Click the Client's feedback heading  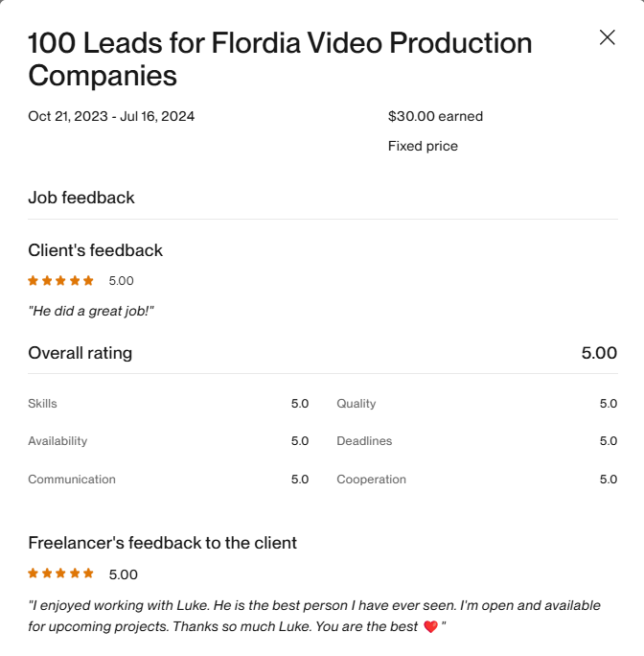tap(95, 250)
